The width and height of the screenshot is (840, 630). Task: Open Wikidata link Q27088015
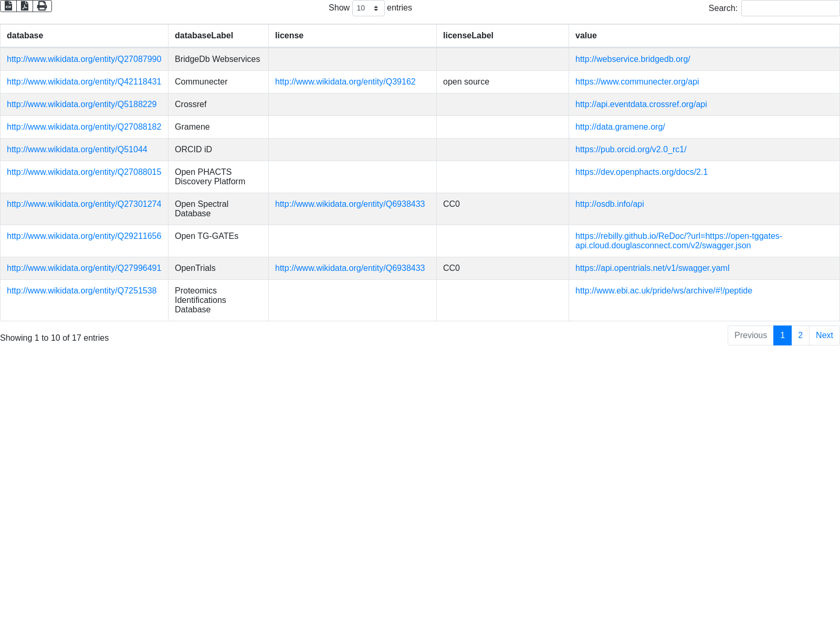coord(84,172)
